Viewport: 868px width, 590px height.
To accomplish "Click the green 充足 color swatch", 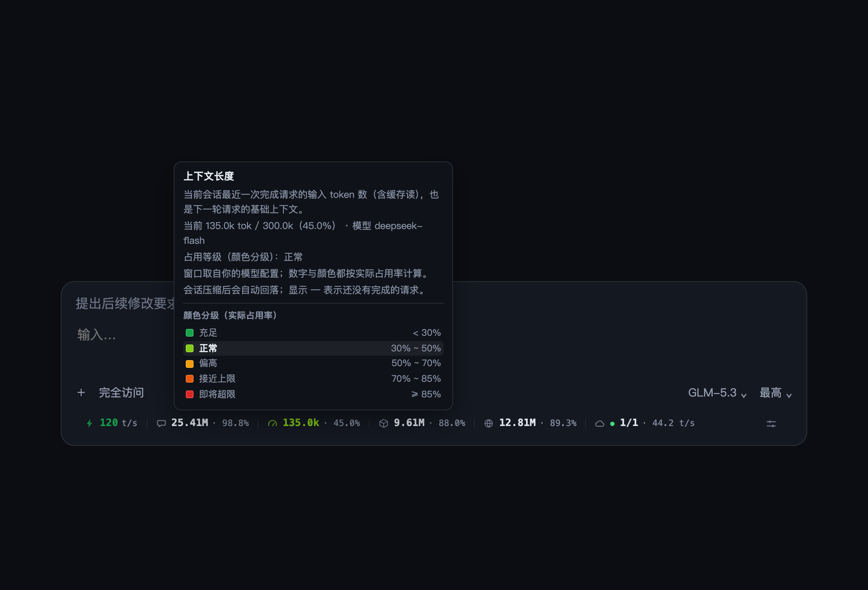I will coord(190,333).
